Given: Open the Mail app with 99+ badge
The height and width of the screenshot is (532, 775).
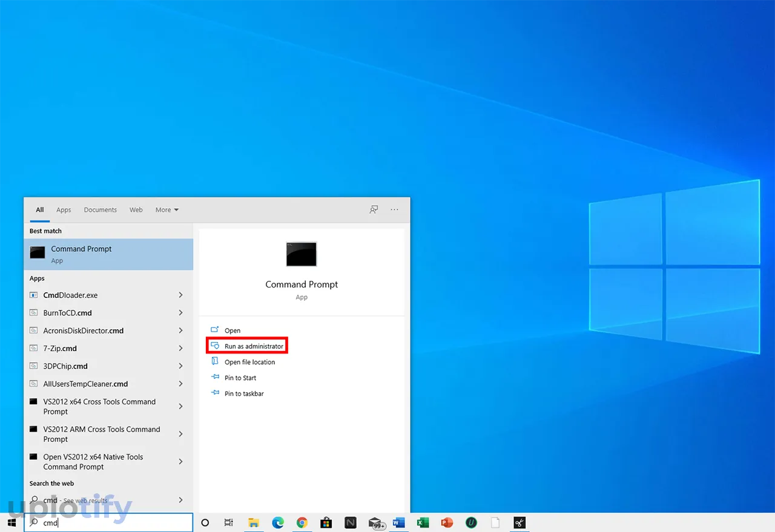Looking at the screenshot, I should [x=376, y=523].
